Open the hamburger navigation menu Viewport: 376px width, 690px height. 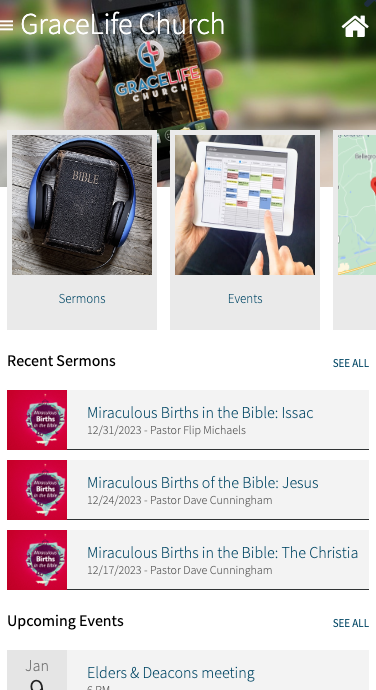tap(6, 25)
